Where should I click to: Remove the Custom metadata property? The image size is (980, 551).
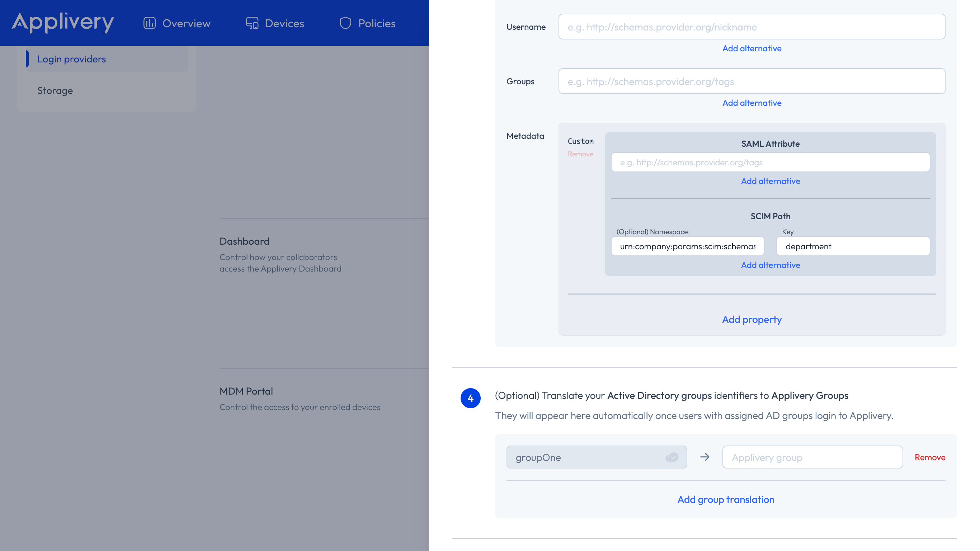click(580, 154)
